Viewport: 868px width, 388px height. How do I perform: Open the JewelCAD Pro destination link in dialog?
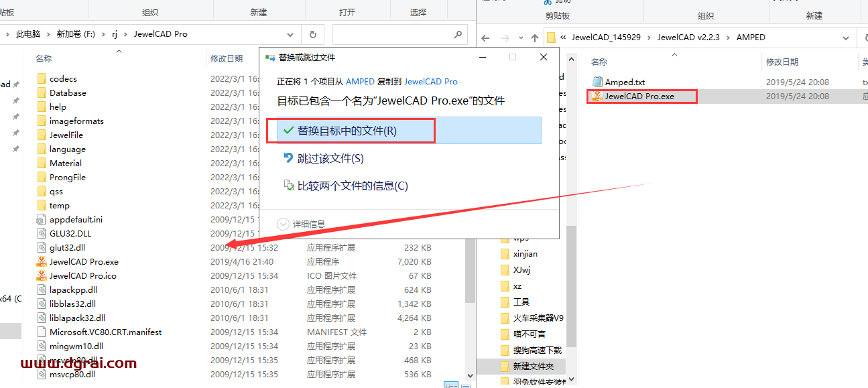pyautogui.click(x=431, y=81)
